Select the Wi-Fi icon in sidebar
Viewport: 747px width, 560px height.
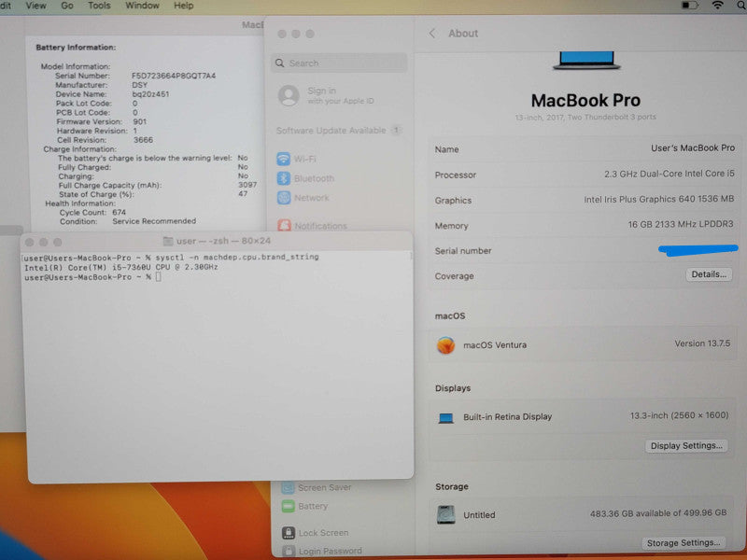click(x=284, y=159)
